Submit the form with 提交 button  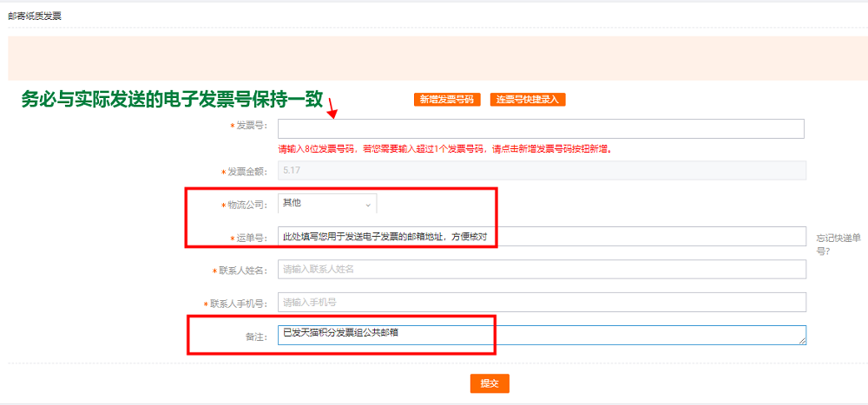[490, 383]
